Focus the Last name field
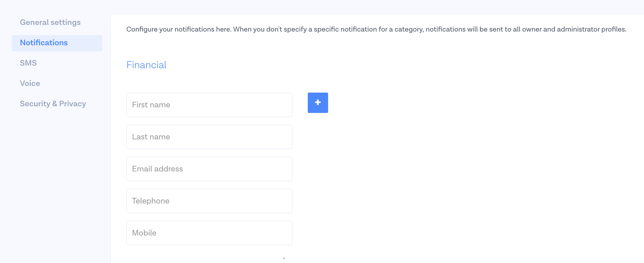 pyautogui.click(x=209, y=137)
